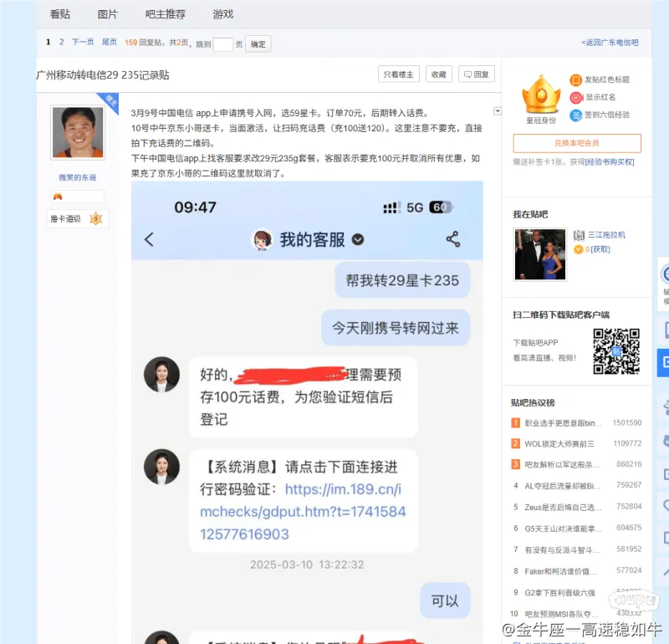The height and width of the screenshot is (644, 669).
Task: Open the 三江拖拉机 profile link
Action: [x=606, y=235]
